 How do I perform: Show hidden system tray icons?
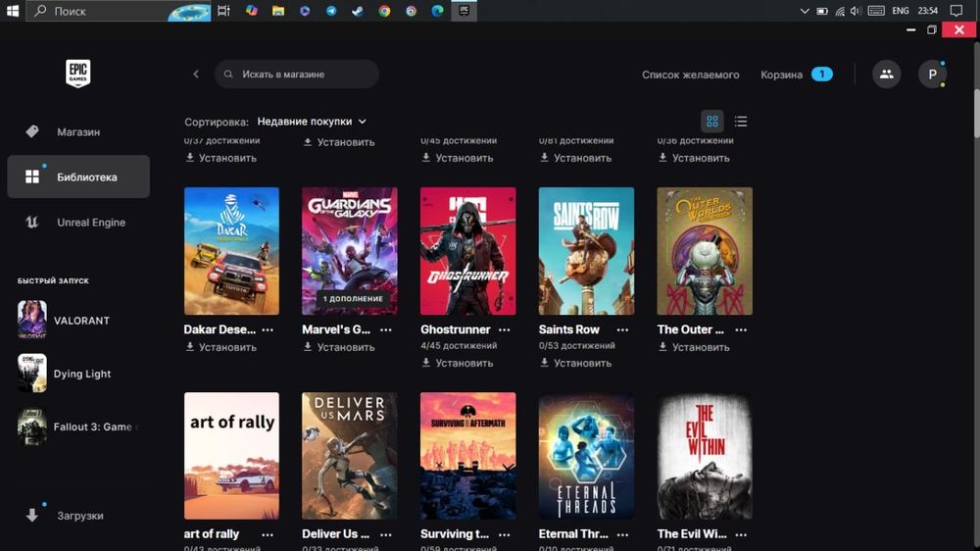[x=805, y=11]
